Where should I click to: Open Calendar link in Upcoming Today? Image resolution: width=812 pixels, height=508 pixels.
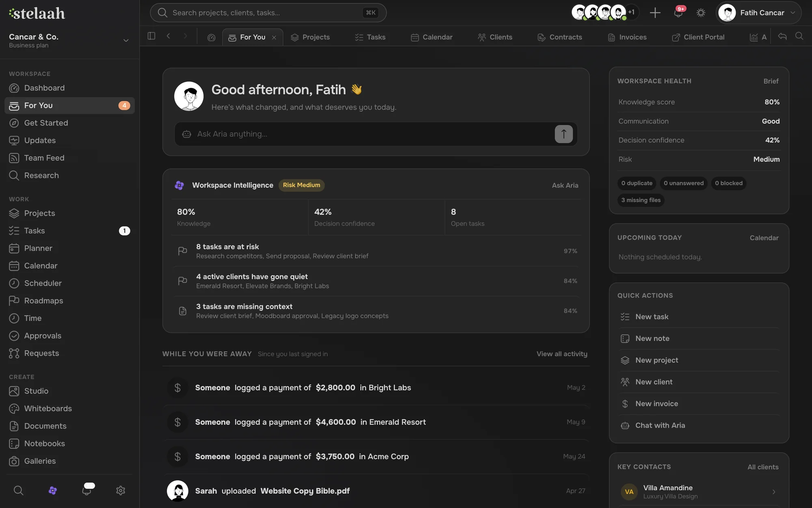click(x=764, y=238)
